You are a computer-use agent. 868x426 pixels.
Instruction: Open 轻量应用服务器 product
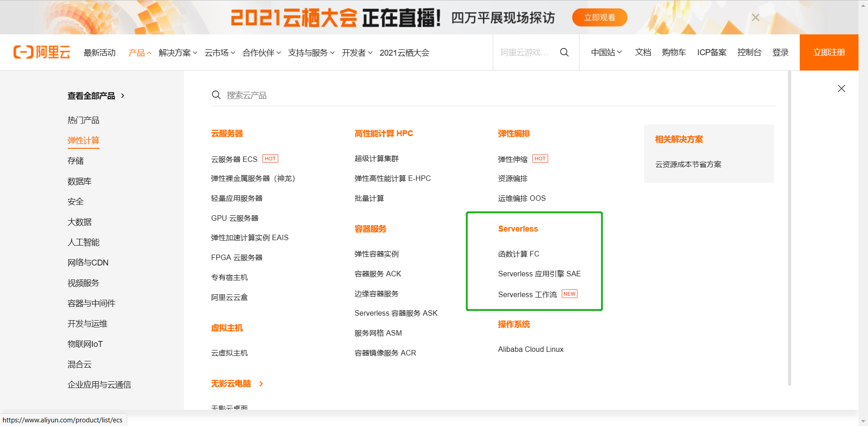pyautogui.click(x=236, y=199)
